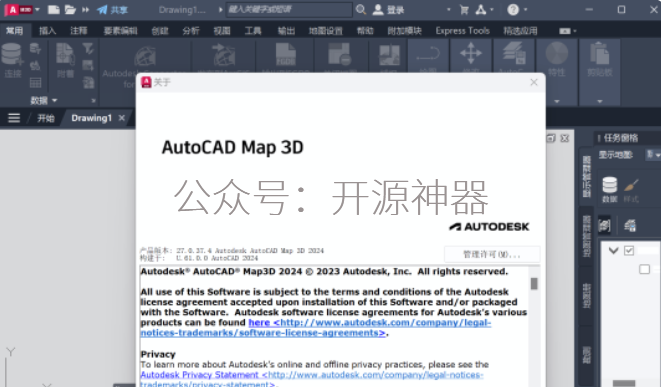Screen dimensions: 661x387
Task: Open the 精选应用 ribbon tab
Action: tap(520, 30)
